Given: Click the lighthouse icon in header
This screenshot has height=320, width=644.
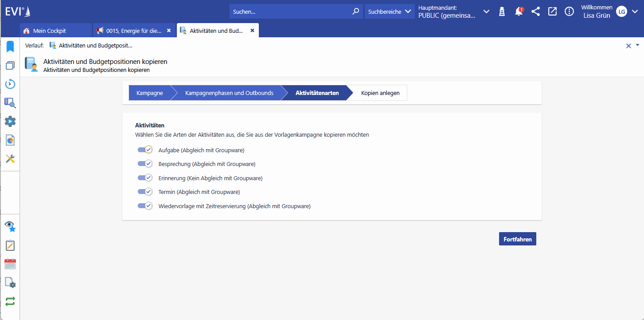Looking at the screenshot, I should pyautogui.click(x=502, y=12).
